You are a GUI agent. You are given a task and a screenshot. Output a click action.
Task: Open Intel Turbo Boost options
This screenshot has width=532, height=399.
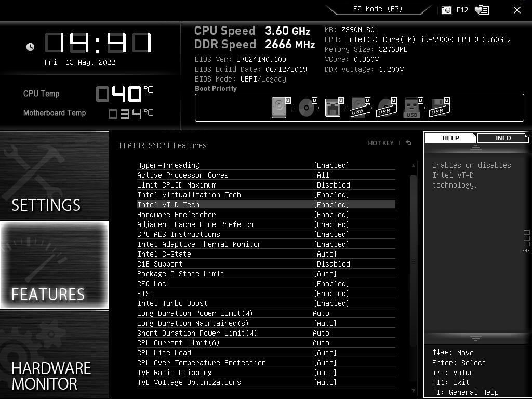pos(266,303)
